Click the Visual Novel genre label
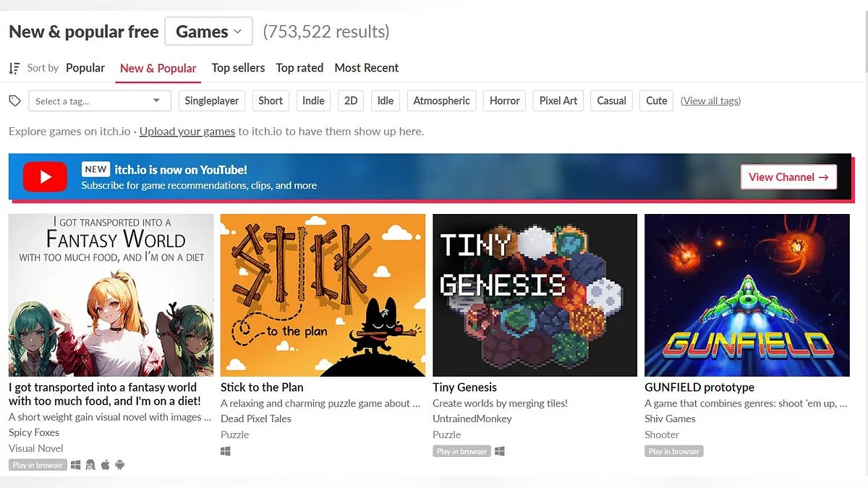 tap(36, 448)
